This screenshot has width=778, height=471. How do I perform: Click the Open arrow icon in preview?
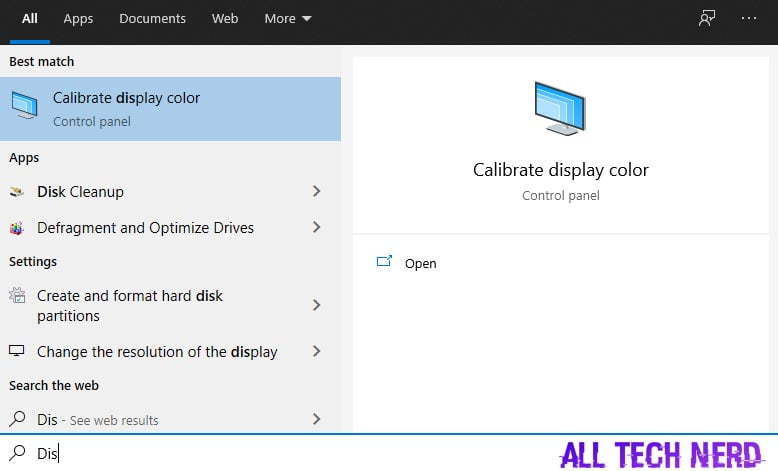(x=384, y=261)
